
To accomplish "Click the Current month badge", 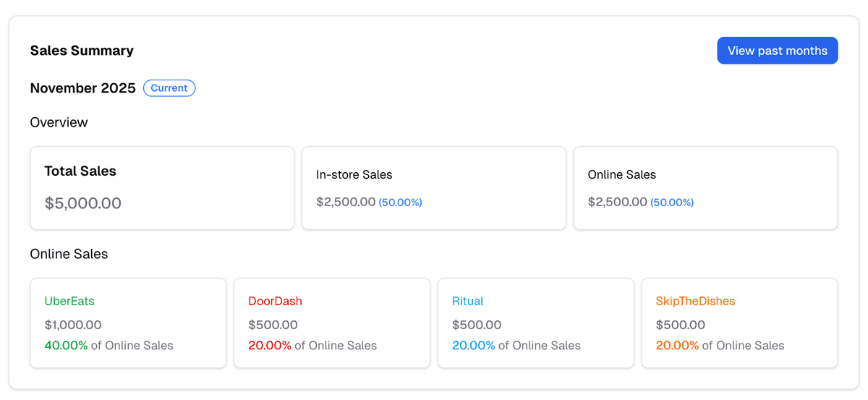I will point(169,88).
